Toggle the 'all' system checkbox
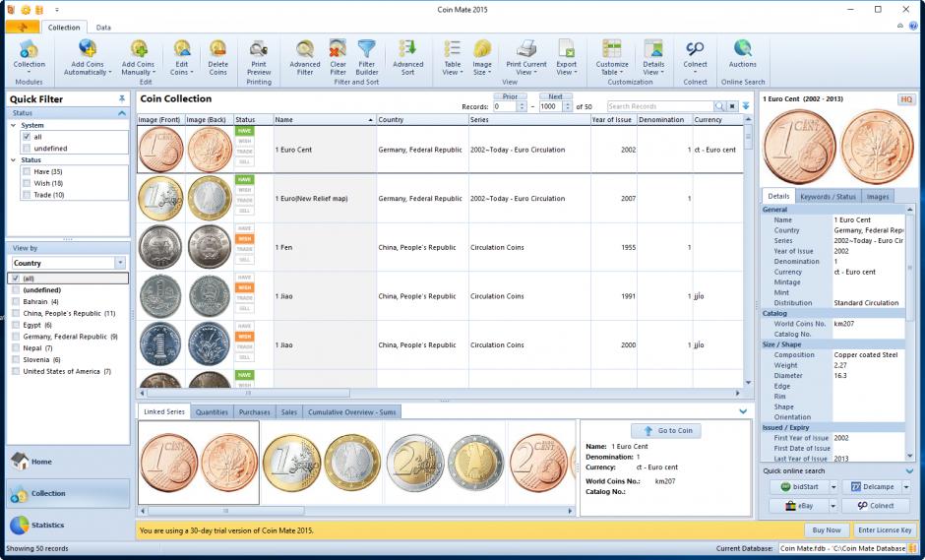The width and height of the screenshot is (925, 560). (x=26, y=137)
